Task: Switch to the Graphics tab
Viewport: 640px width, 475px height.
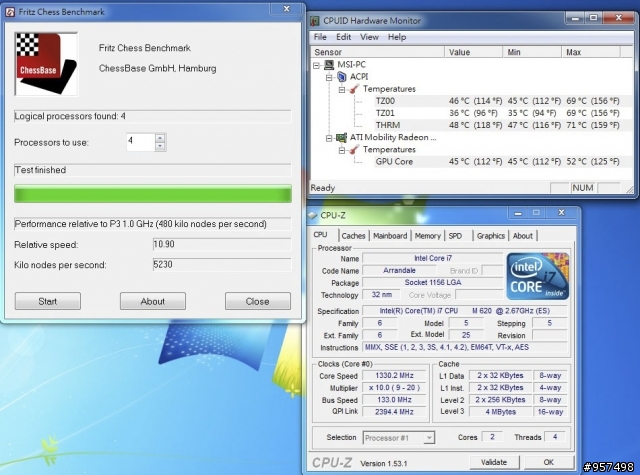Action: 491,236
